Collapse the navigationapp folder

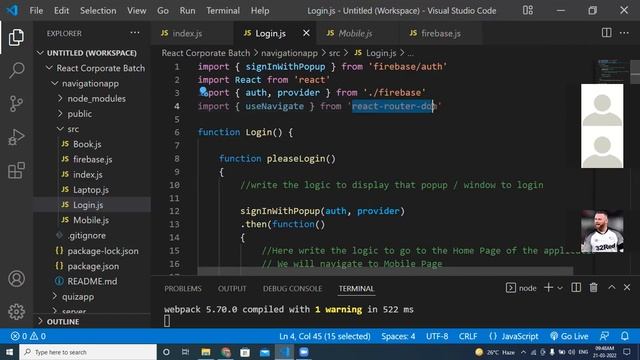[92, 83]
